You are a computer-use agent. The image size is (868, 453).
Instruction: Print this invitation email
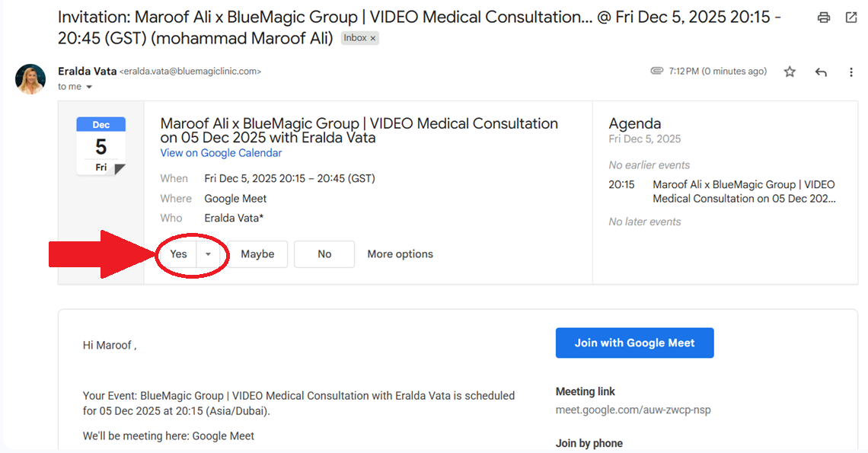(x=823, y=18)
